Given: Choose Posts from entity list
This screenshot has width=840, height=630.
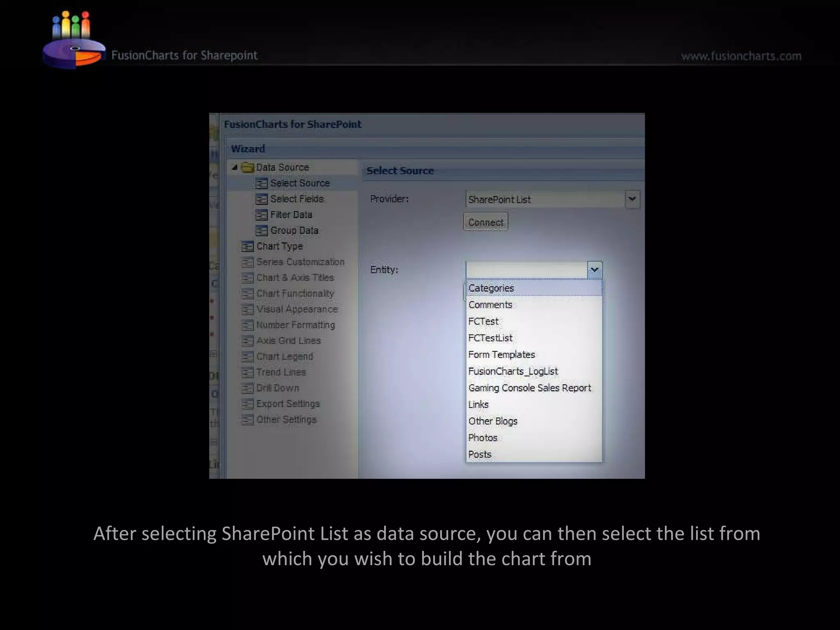Looking at the screenshot, I should (x=534, y=454).
